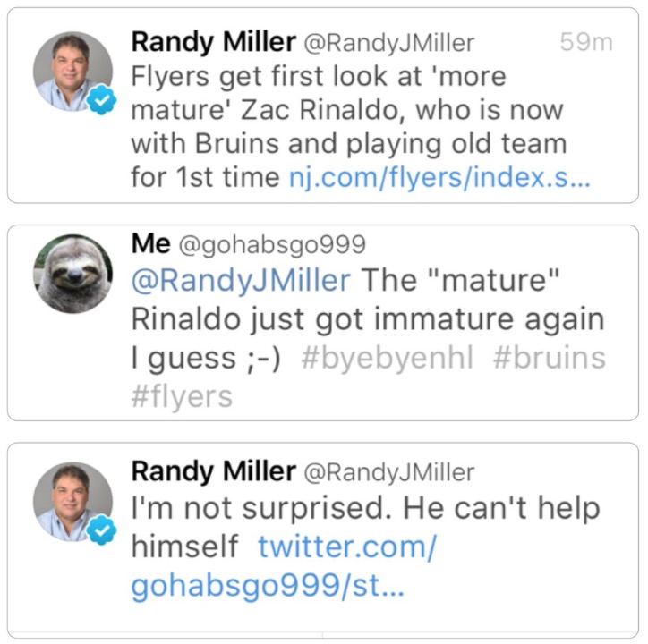This screenshot has width=648, height=644.
Task: Click the @gohabsgo999 handle
Action: 272,244
